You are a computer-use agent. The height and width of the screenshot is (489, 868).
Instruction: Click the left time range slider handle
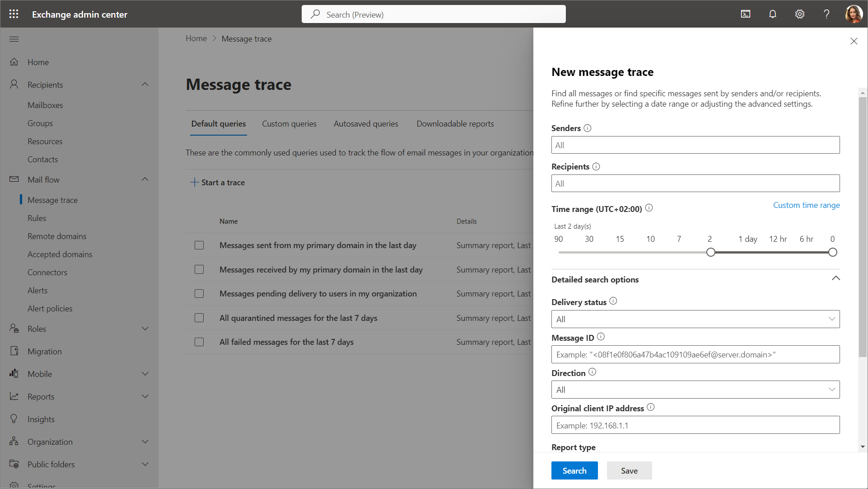711,252
